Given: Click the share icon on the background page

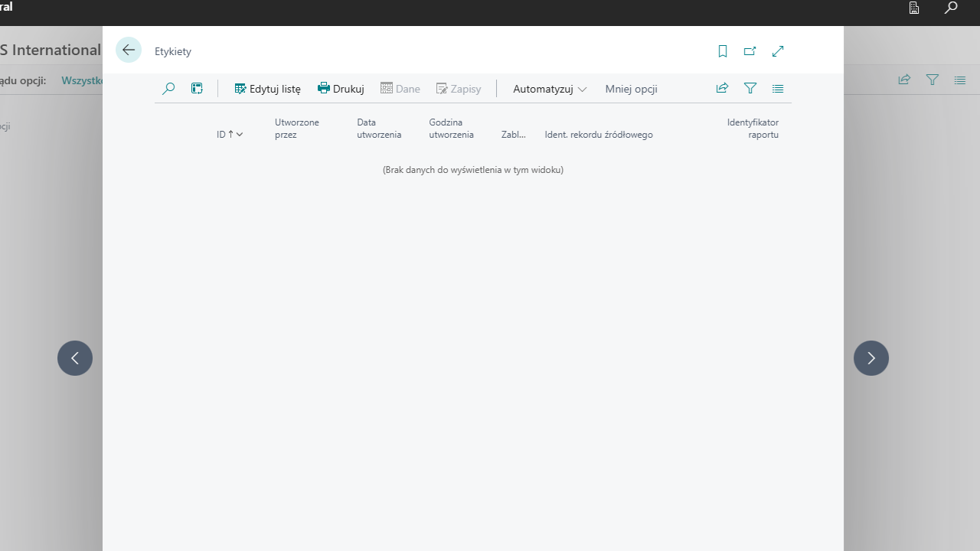Looking at the screenshot, I should (x=904, y=80).
